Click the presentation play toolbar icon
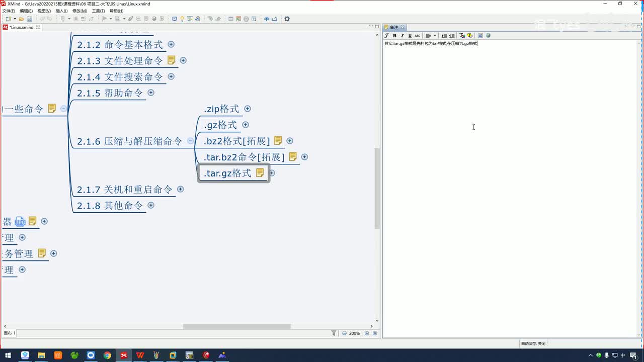The height and width of the screenshot is (362, 644). (104, 19)
